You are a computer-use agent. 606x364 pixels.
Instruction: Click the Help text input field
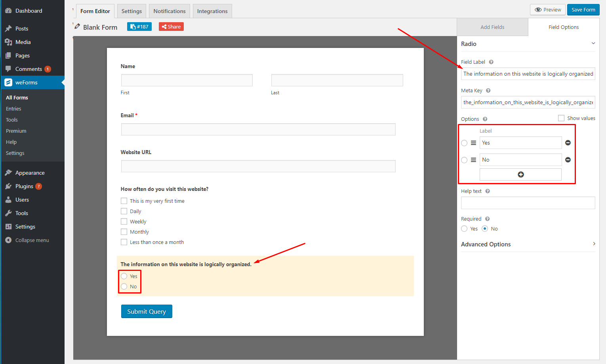pos(528,203)
